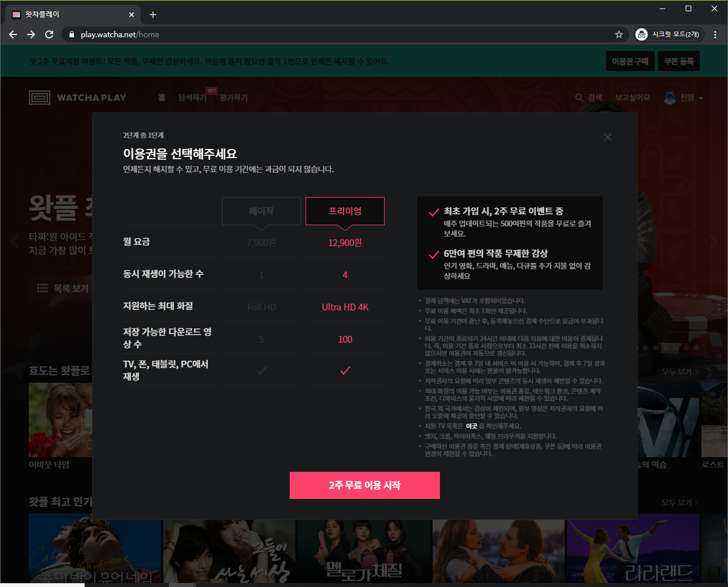Click the 목록 보기 list view button
Viewport: 728px width, 587px height.
63,288
